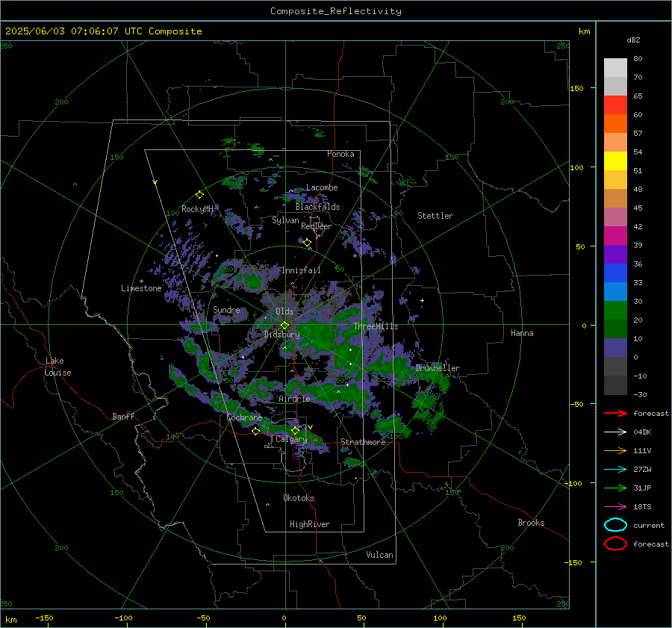The height and width of the screenshot is (628, 672).
Task: Click the Stettler city label
Action: tap(435, 216)
